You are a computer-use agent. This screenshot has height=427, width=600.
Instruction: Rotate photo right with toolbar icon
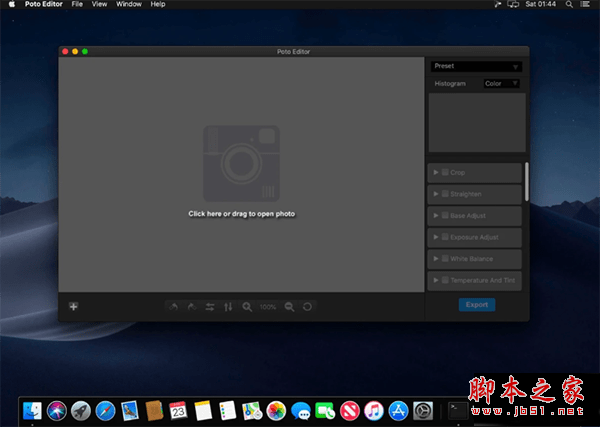[191, 306]
